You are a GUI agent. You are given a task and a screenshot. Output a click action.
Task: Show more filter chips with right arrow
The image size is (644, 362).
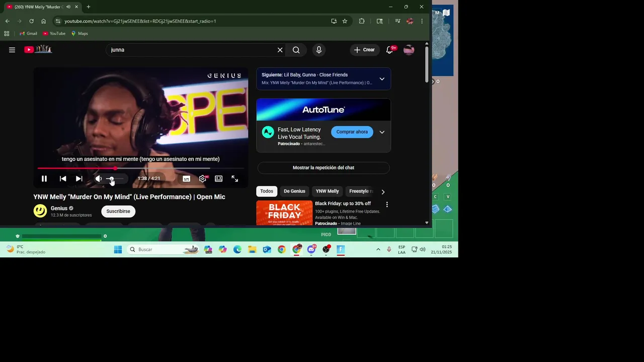pyautogui.click(x=383, y=192)
